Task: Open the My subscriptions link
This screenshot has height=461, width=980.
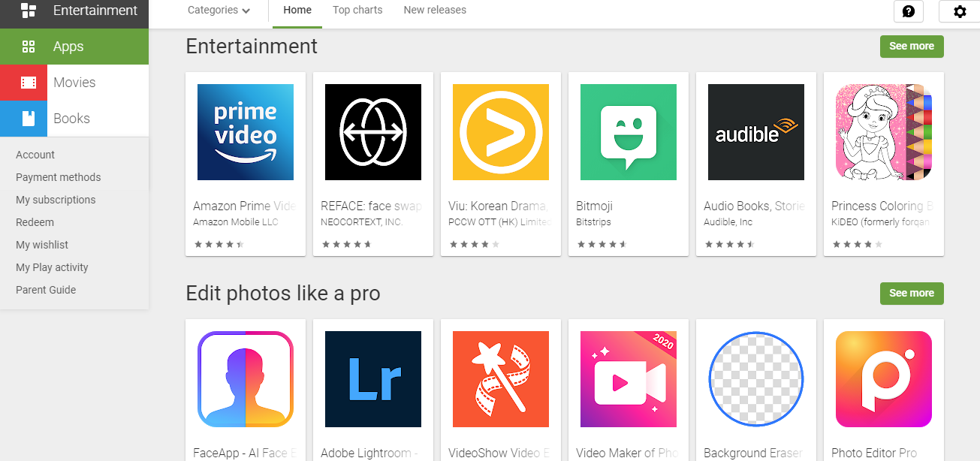Action: [x=56, y=200]
